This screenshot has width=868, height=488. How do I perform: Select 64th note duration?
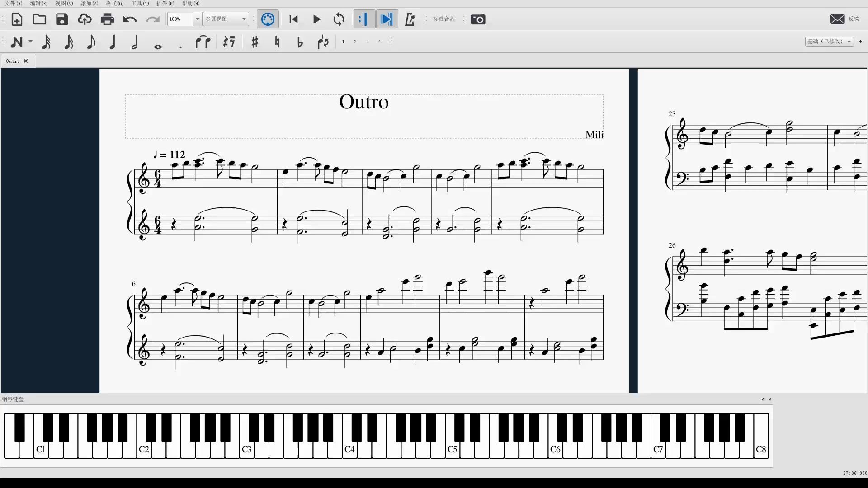tap(46, 42)
